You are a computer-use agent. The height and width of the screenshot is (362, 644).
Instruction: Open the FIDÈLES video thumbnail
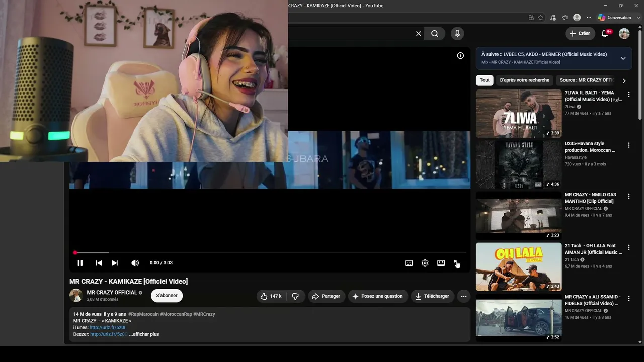click(519, 318)
